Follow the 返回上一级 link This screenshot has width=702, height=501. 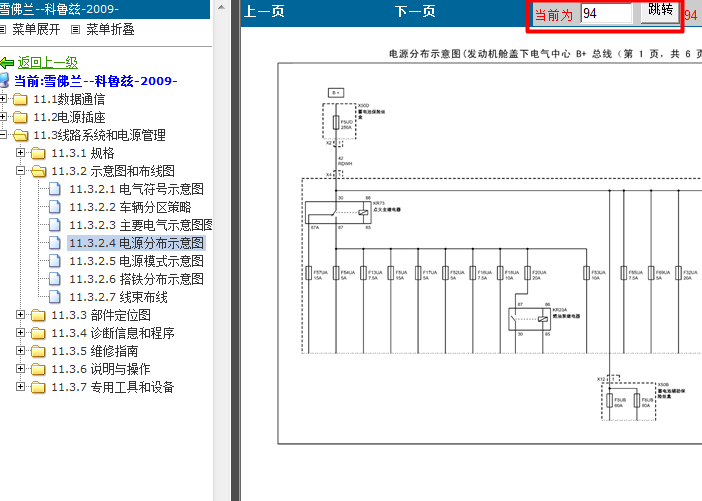click(47, 63)
